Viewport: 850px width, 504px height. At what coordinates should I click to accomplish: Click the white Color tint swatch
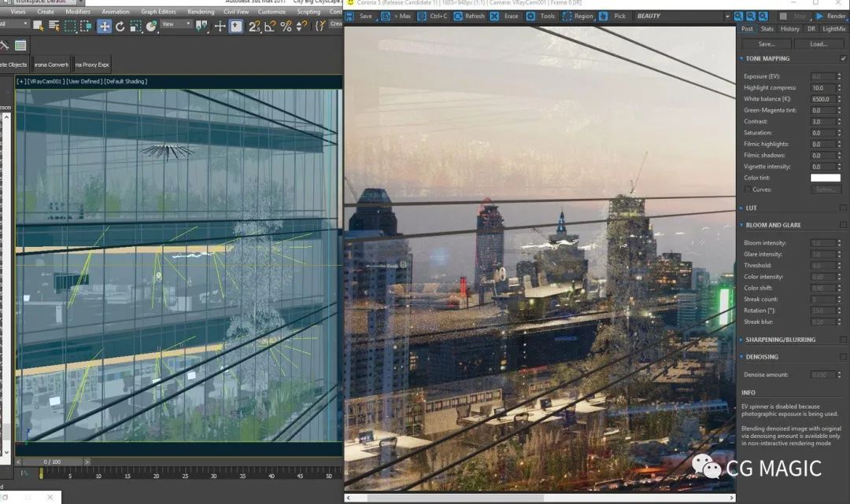pos(825,178)
